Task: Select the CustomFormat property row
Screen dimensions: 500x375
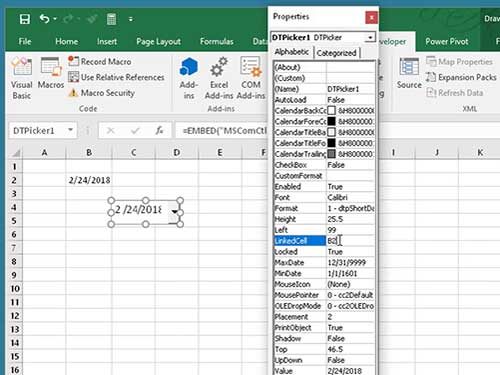Action: (324, 176)
